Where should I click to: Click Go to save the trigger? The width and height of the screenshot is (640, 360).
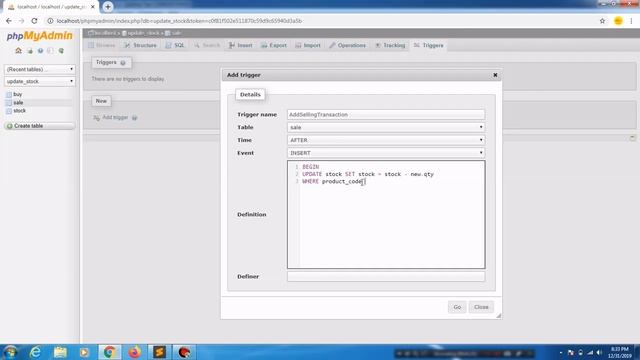[x=457, y=307]
